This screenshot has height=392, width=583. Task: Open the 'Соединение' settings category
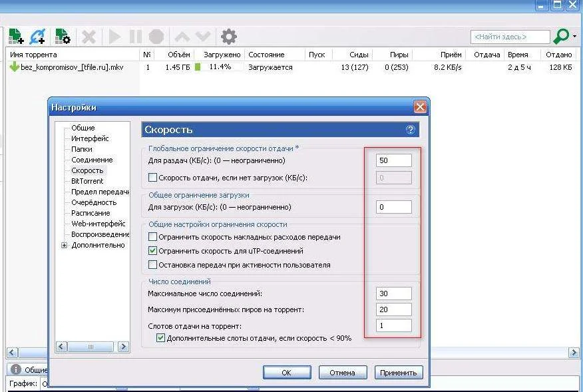click(92, 160)
